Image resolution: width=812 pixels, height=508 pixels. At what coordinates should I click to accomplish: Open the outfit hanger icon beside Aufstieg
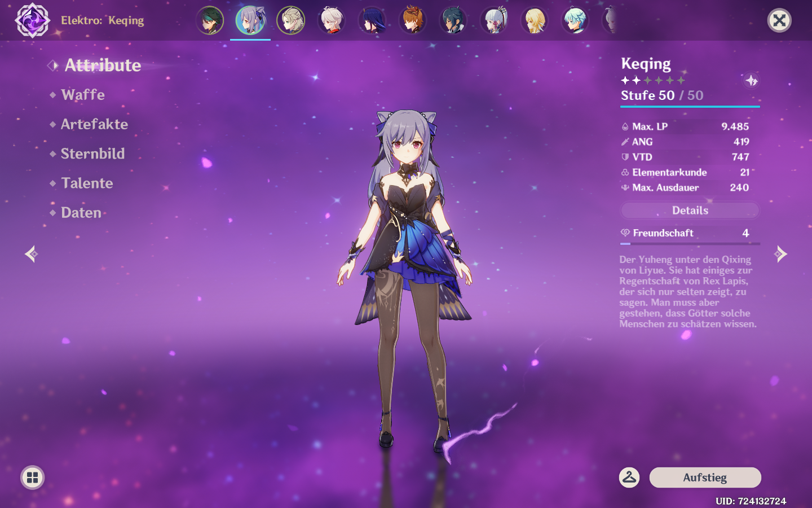(x=629, y=478)
